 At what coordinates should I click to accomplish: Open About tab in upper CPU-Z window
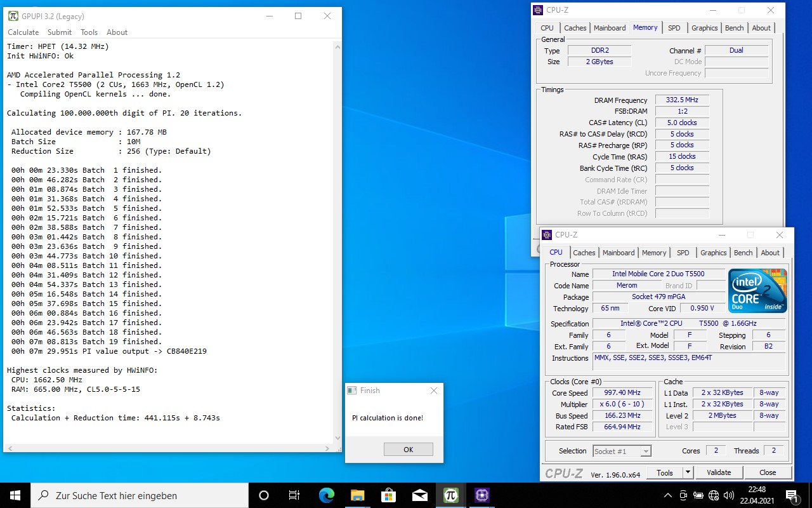point(761,28)
